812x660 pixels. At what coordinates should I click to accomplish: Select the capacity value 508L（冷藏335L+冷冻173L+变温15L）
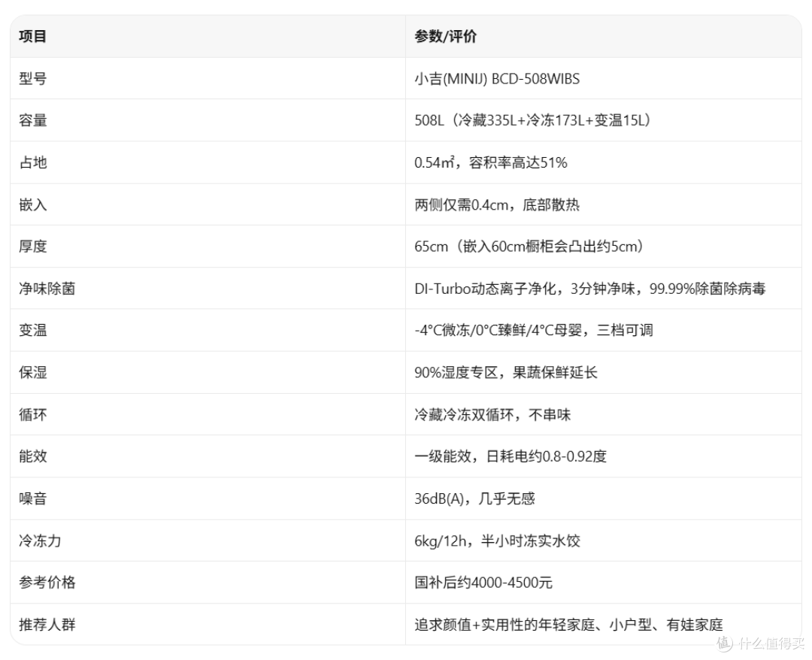click(x=532, y=120)
